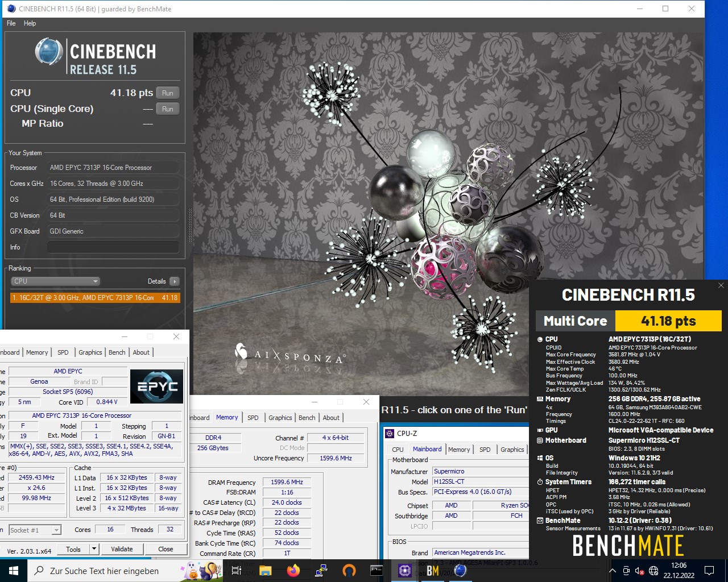Open the File menu in Cinebench

(x=11, y=23)
